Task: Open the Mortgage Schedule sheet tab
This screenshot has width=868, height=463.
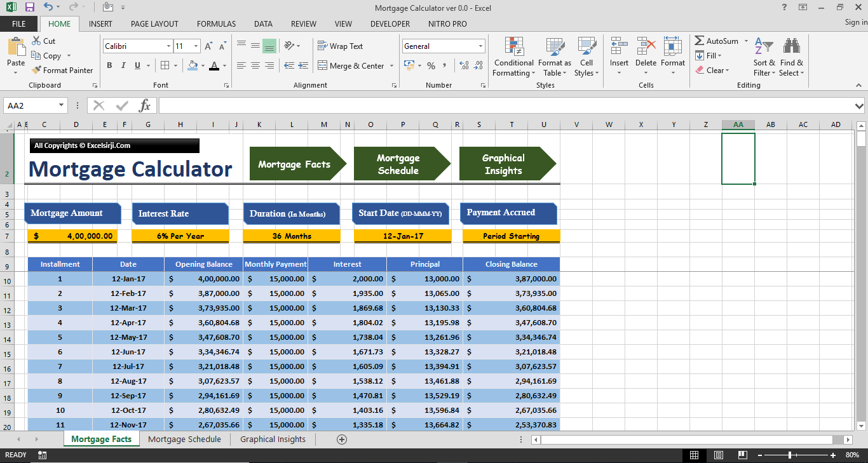Action: (x=184, y=439)
